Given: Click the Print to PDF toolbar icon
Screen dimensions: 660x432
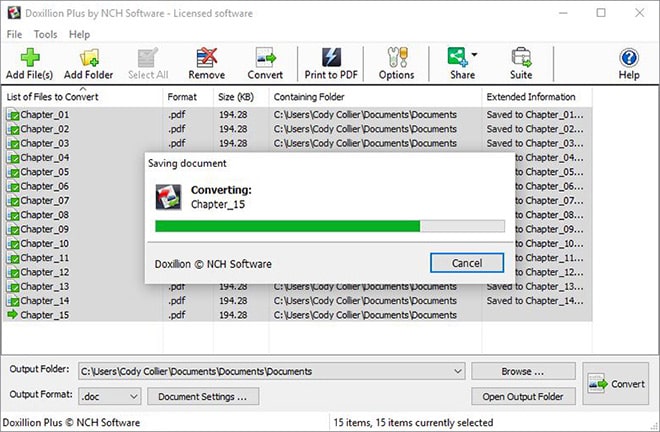Looking at the screenshot, I should (x=331, y=57).
